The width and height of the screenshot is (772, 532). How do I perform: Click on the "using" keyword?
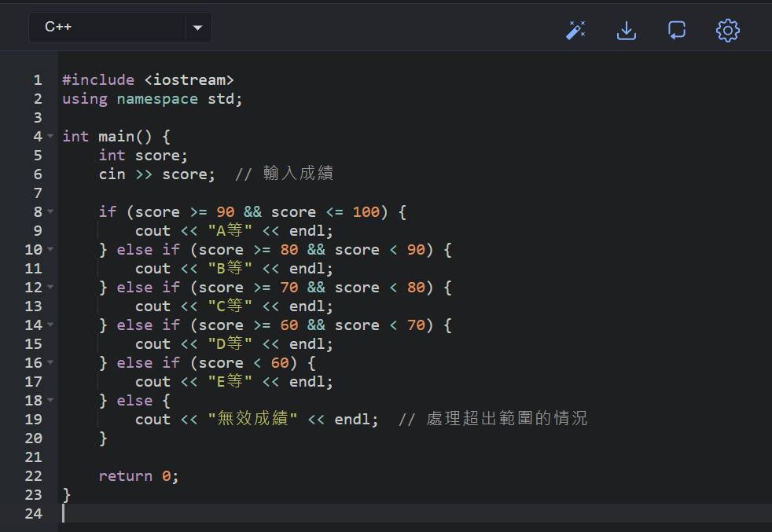pos(85,99)
